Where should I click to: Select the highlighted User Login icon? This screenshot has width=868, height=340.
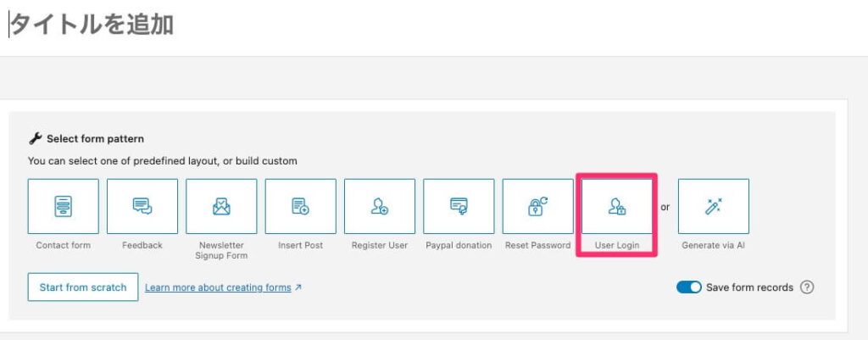tap(616, 206)
